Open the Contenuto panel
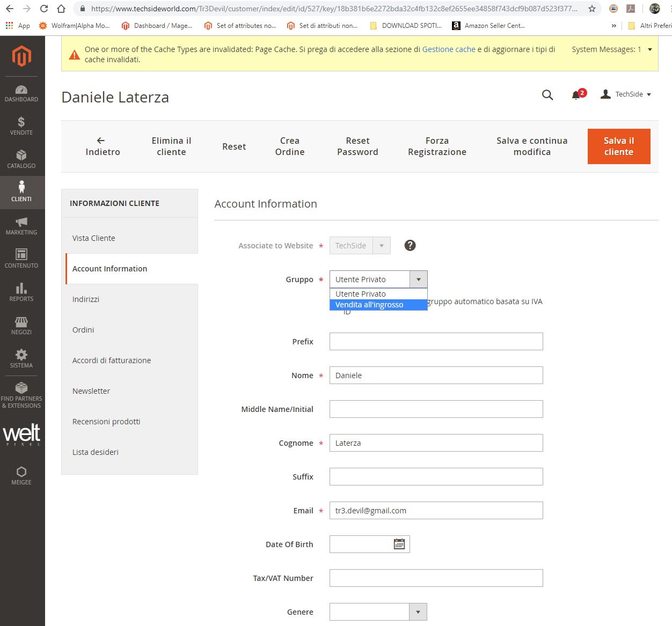 (x=21, y=259)
